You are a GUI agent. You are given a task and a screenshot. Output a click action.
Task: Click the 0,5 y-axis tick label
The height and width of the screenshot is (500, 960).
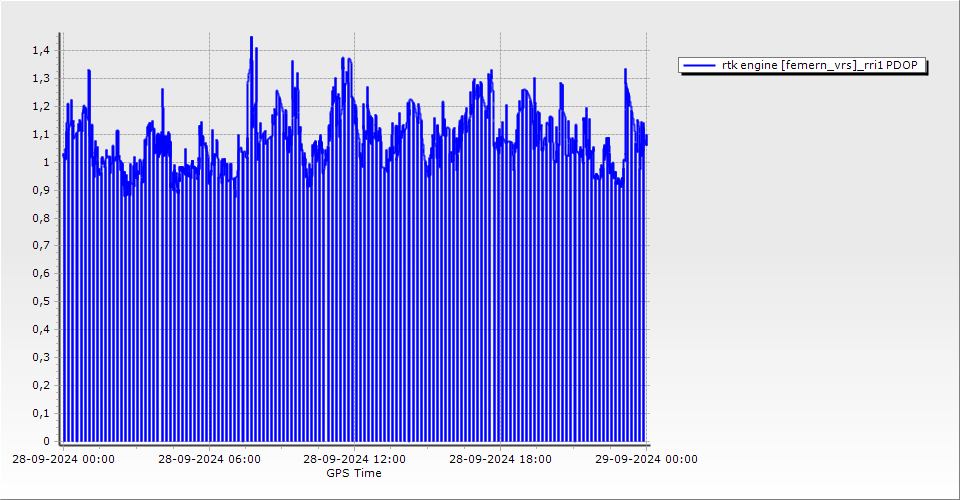(x=40, y=301)
